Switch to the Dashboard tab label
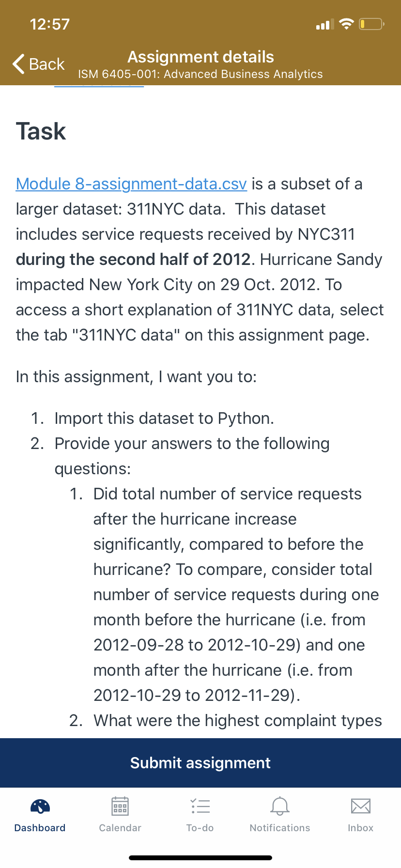 point(40,828)
